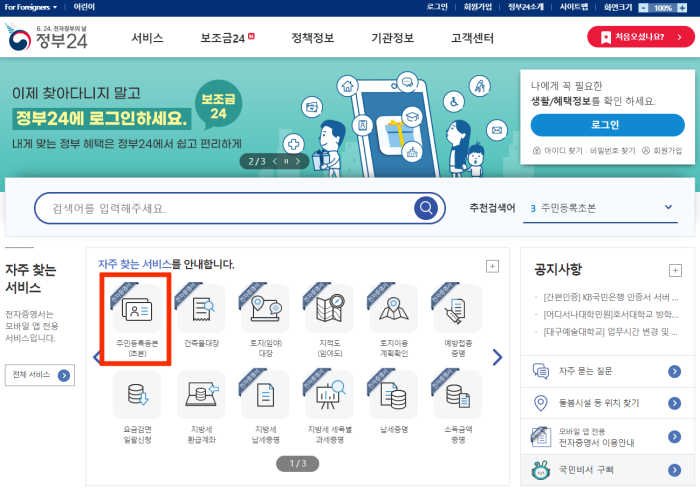The width and height of the screenshot is (700, 492).
Task: Pause the banner slideshow
Action: [286, 161]
